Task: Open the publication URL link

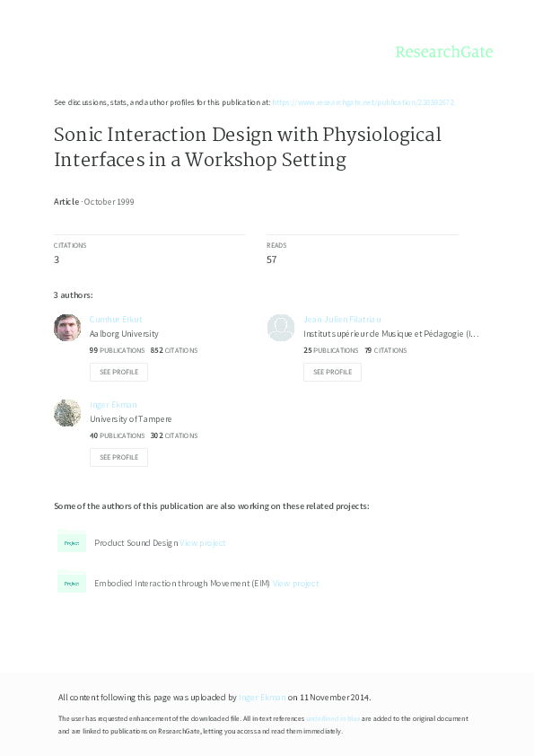Action: 363,102
